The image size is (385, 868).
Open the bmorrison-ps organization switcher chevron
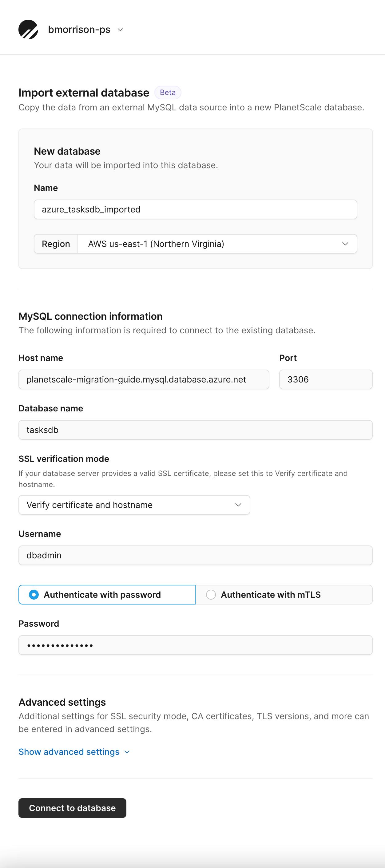(120, 30)
